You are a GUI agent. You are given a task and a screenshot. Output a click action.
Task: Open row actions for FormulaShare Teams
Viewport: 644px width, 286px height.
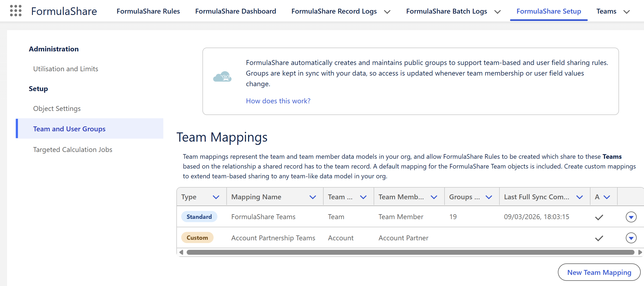(631, 217)
